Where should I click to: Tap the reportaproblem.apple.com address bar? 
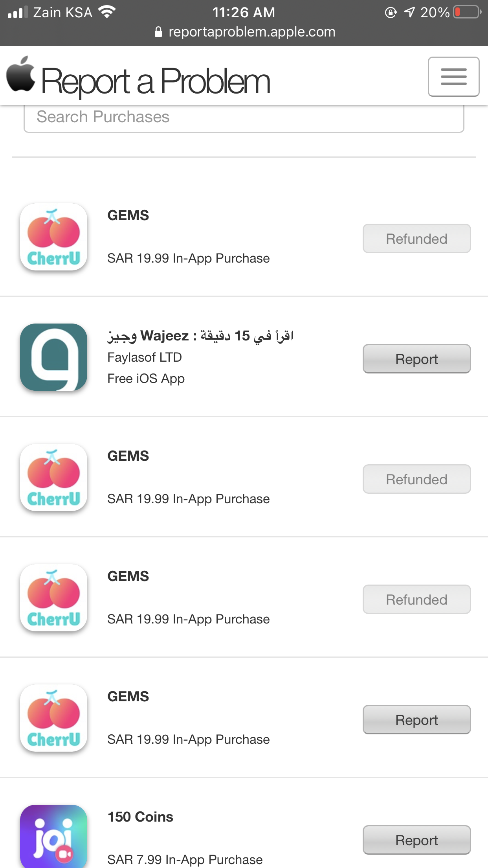tap(244, 32)
